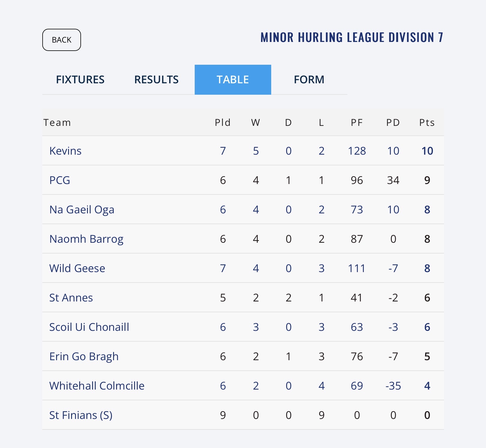Switch to the FORM tab
The height and width of the screenshot is (448, 486).
click(309, 80)
